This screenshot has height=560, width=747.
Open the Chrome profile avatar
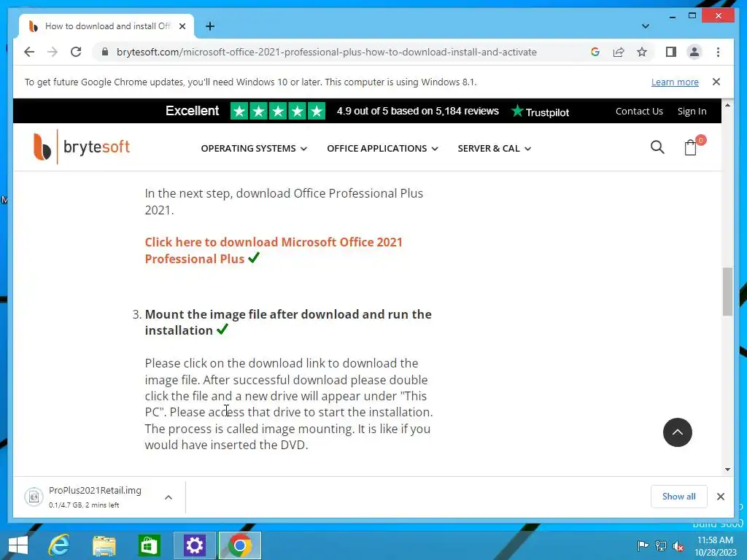coord(694,52)
